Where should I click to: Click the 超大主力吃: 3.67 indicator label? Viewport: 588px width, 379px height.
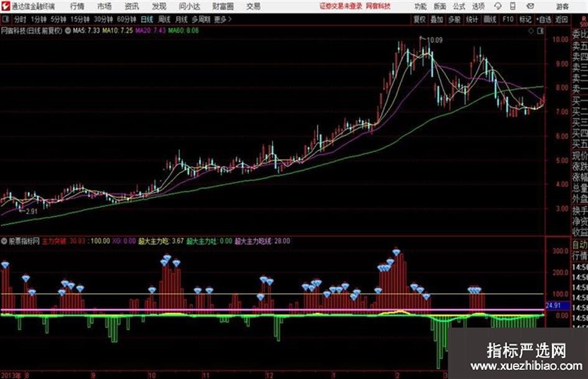[161, 241]
